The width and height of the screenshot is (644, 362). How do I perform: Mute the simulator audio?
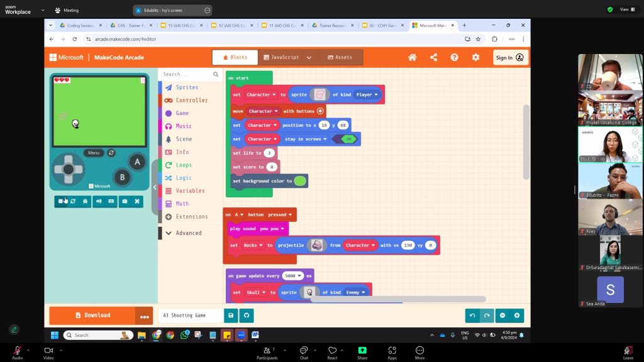99,201
